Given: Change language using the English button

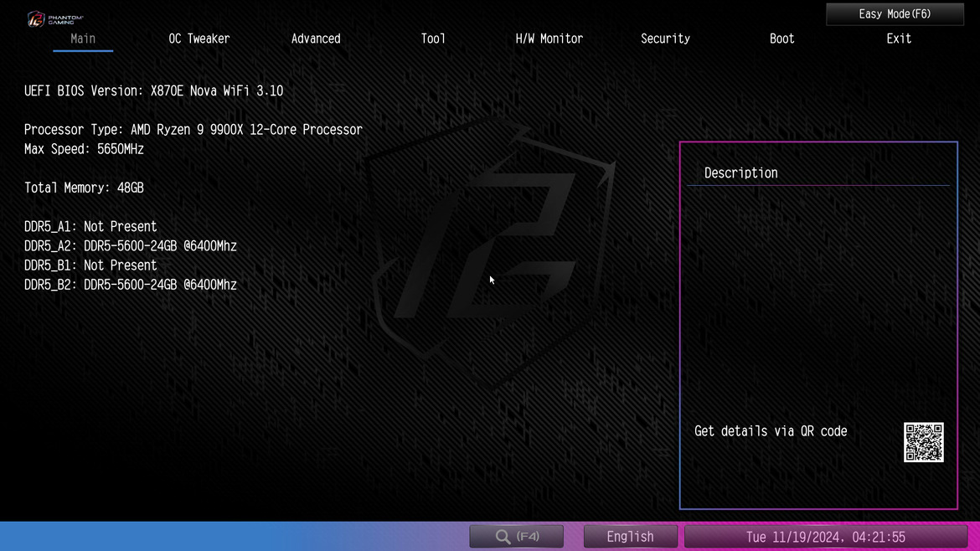Looking at the screenshot, I should (630, 537).
